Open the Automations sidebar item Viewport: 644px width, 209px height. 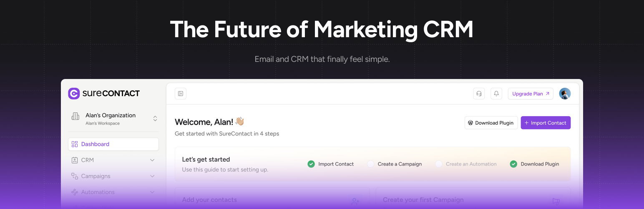98,192
